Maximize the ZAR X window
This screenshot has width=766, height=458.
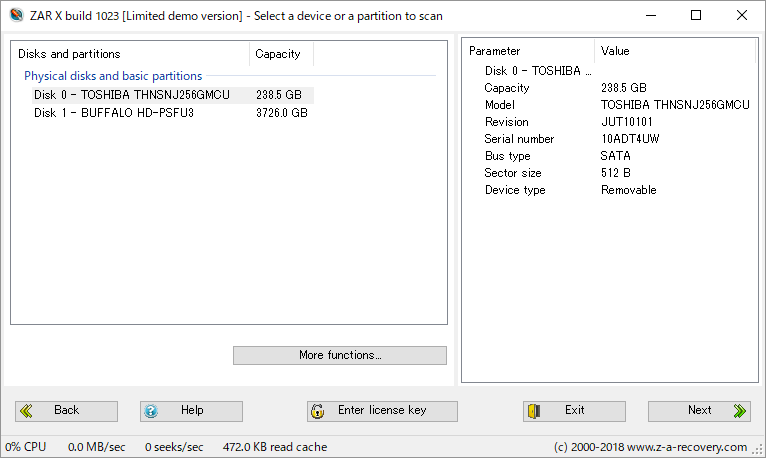click(x=696, y=16)
